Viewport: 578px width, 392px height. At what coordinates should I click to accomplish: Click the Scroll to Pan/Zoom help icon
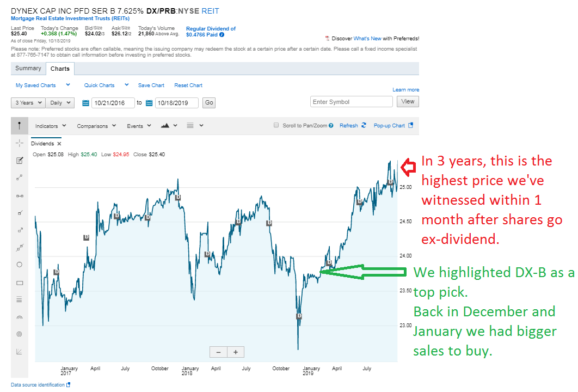point(332,126)
